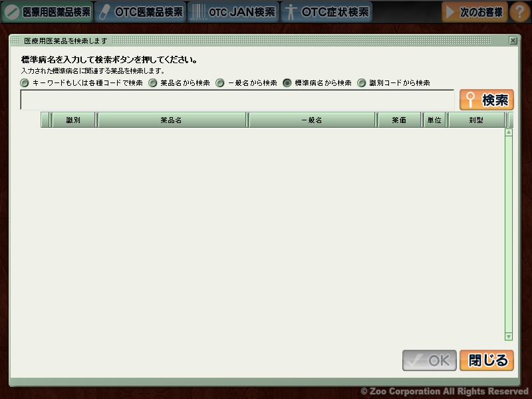This screenshot has width=532, height=399.
Task: Sort by the 薬品名 column header
Action: click(x=172, y=120)
